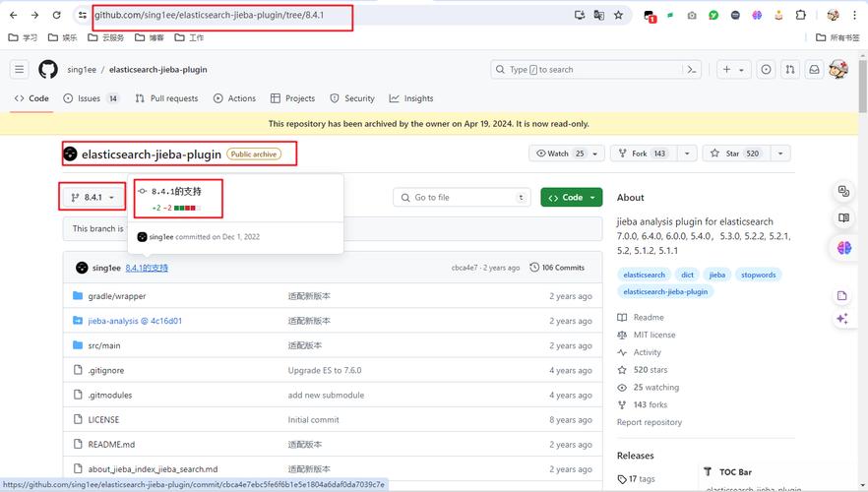Open pull requests shortcut icon in header
Image resolution: width=868 pixels, height=492 pixels.
pos(790,69)
